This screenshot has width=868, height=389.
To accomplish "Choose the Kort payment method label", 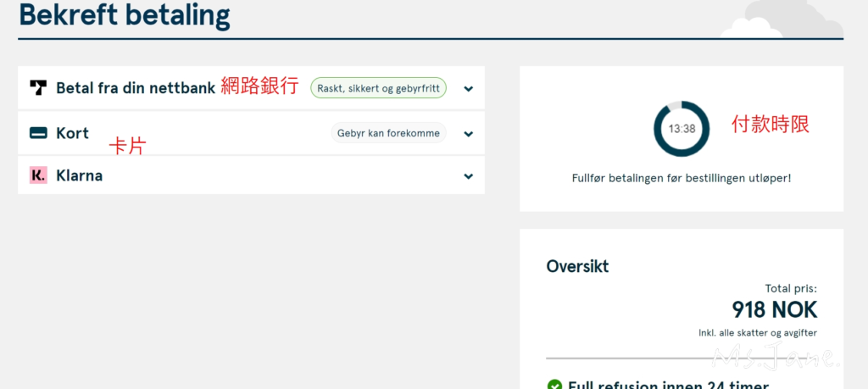I will 72,133.
